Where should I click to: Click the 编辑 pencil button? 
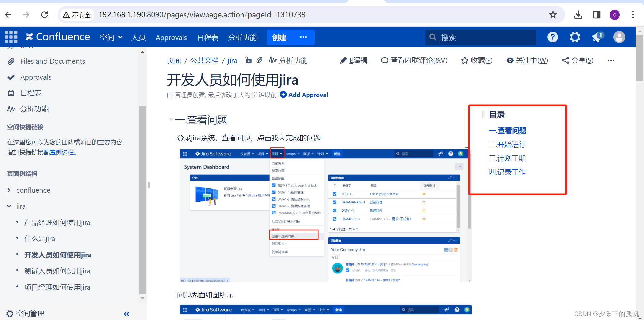coord(354,60)
